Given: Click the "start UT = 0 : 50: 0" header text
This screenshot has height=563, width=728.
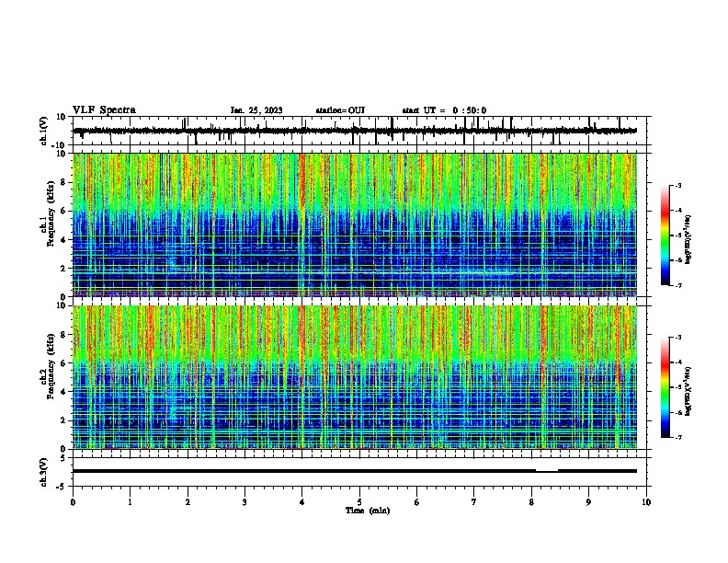Looking at the screenshot, I should [444, 110].
